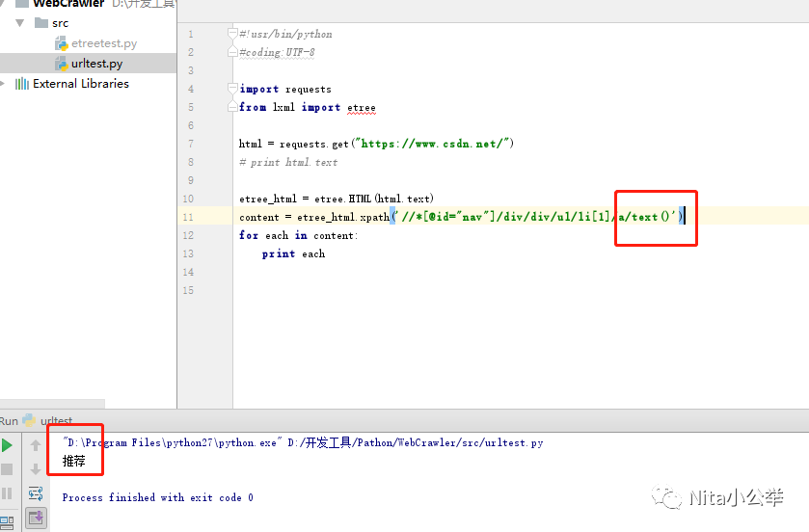Viewport: 809px width, 532px height.
Task: Place cursor on 'import requests' line
Action: coord(285,89)
